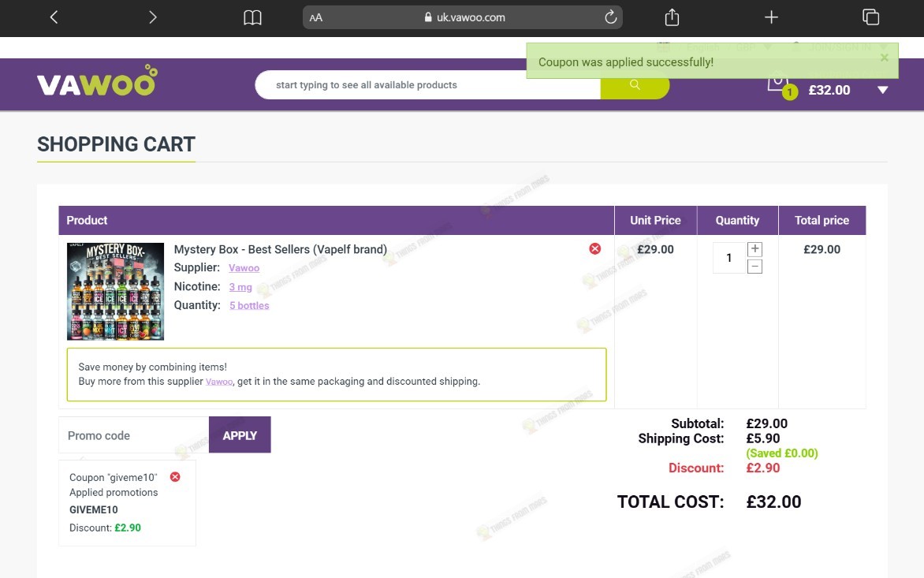
Task: Go back using Safari back arrow
Action: pyautogui.click(x=54, y=17)
